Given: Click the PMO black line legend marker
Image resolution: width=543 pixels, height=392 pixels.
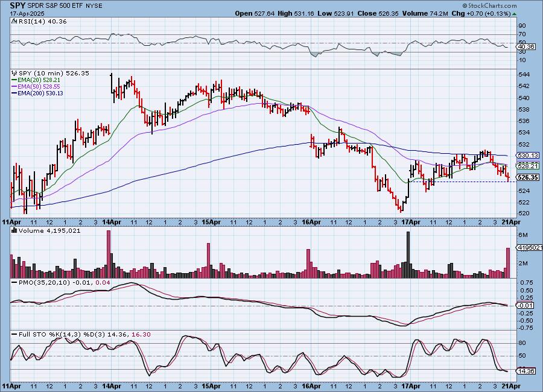Looking at the screenshot, I should pos(14,283).
